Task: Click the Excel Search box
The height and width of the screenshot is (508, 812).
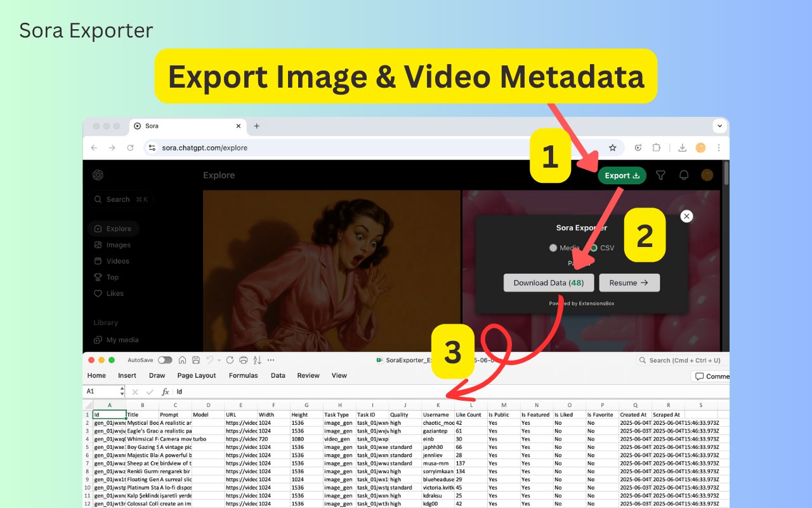Action: point(683,360)
